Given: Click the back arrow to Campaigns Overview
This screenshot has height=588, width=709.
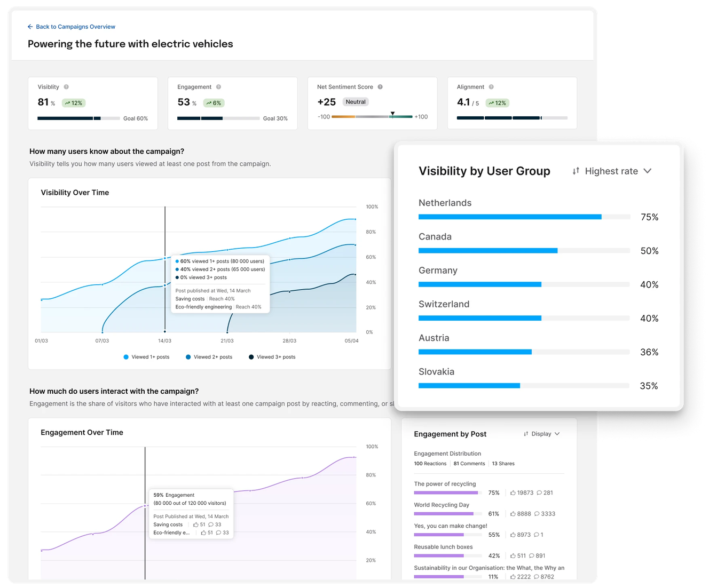Looking at the screenshot, I should [29, 27].
